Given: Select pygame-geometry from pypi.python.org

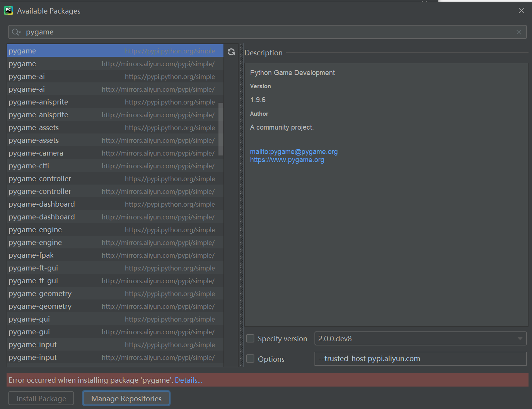Looking at the screenshot, I should [115, 293].
